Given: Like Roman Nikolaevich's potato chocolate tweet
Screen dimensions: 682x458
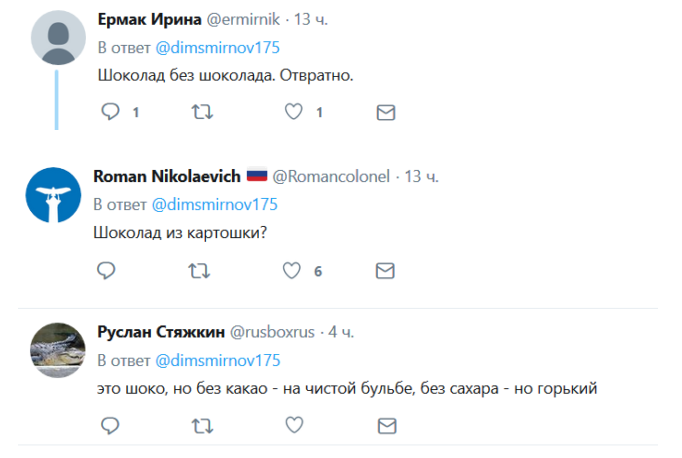Looking at the screenshot, I should (293, 270).
